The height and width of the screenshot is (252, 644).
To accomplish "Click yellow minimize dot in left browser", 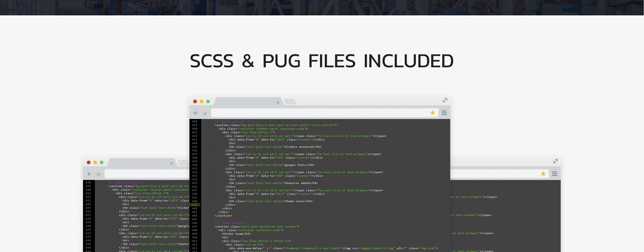I will 95,163.
